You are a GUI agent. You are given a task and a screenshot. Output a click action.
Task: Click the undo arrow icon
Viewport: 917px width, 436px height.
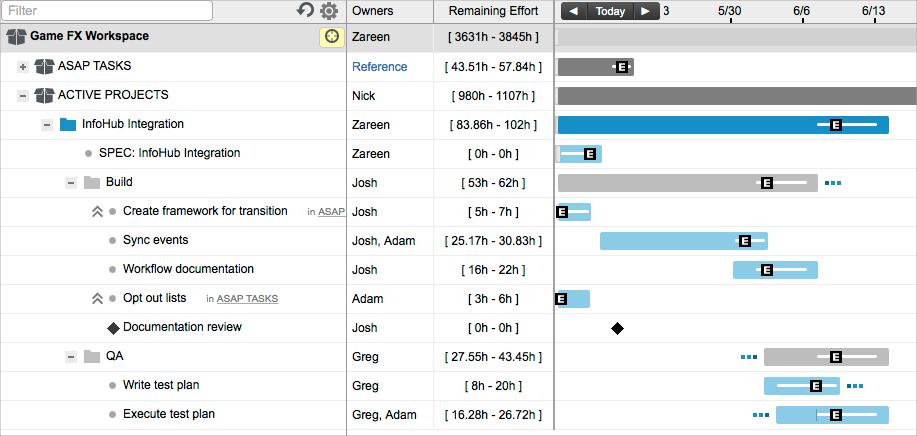click(x=306, y=11)
